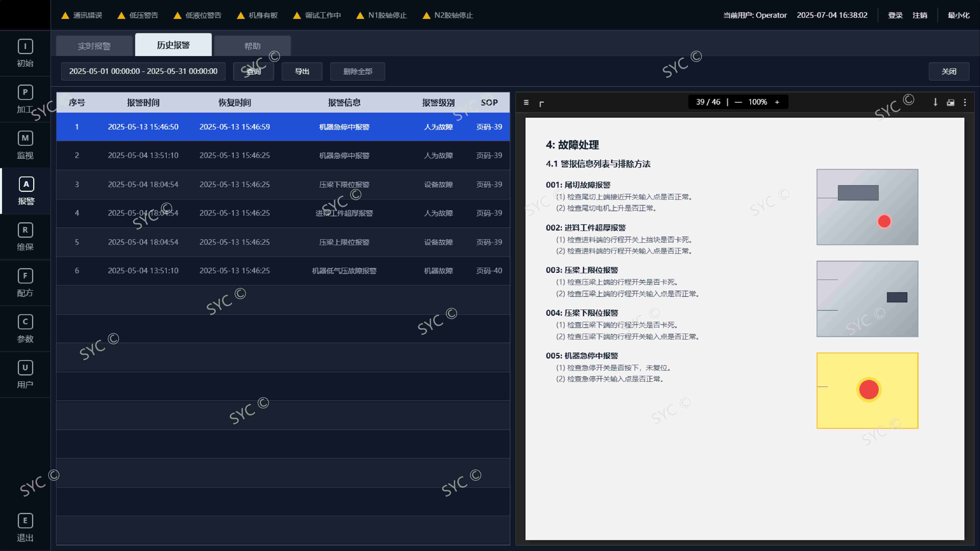Viewport: 980px width, 551px height.
Task: Open the PDF viewer more-options menu
Action: [965, 102]
